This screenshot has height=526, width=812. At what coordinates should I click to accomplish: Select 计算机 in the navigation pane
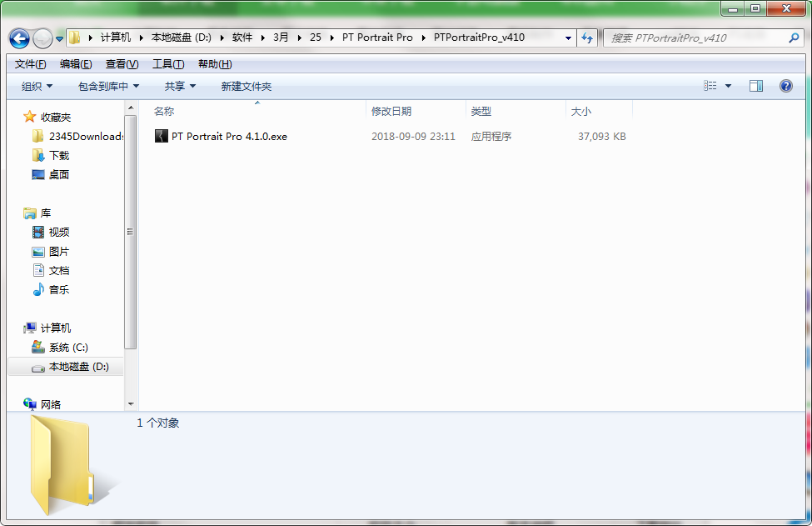tap(56, 328)
